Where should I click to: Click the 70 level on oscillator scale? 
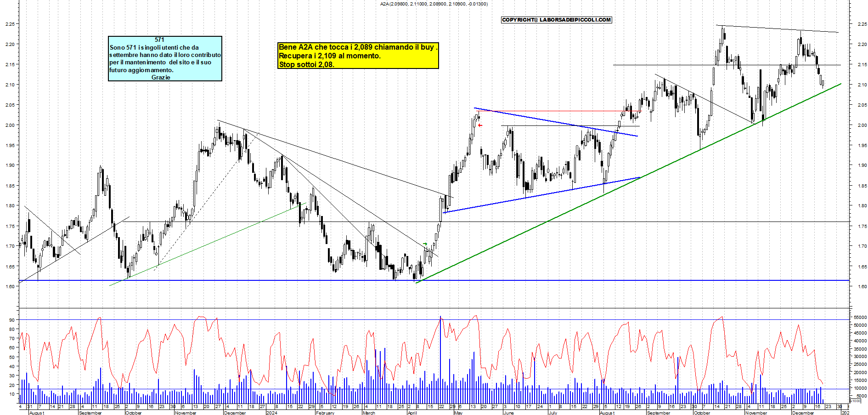(11, 338)
